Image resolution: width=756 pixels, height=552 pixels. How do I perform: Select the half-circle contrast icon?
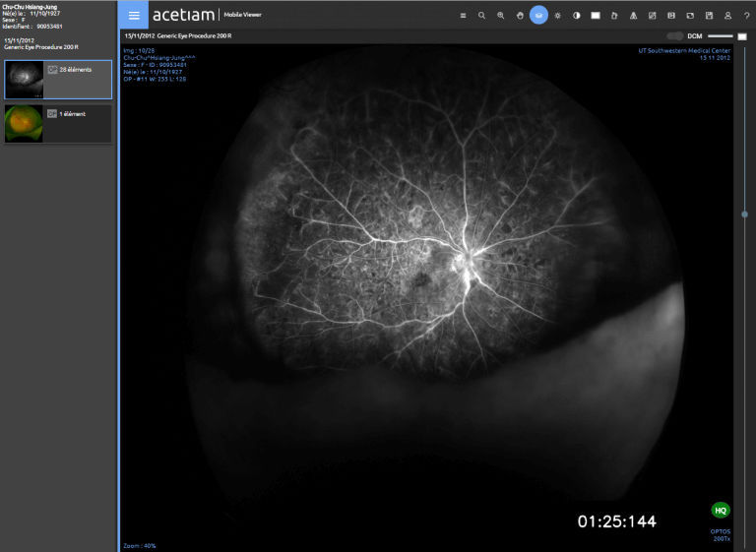[x=576, y=16]
